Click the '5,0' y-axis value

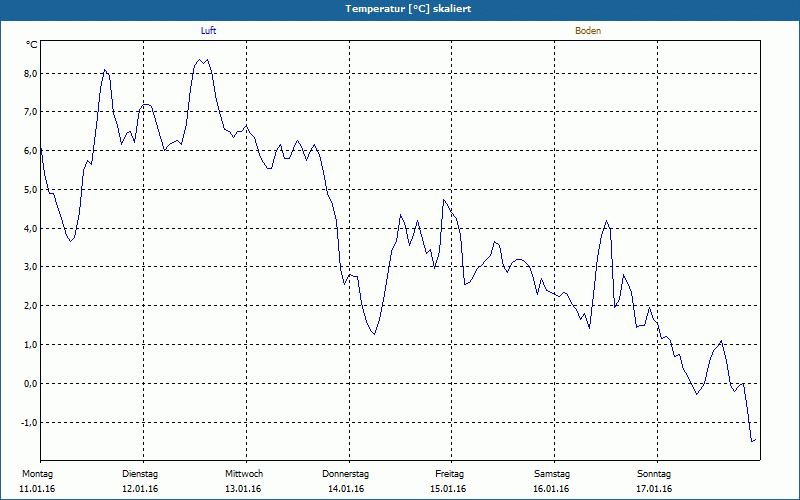(x=31, y=190)
